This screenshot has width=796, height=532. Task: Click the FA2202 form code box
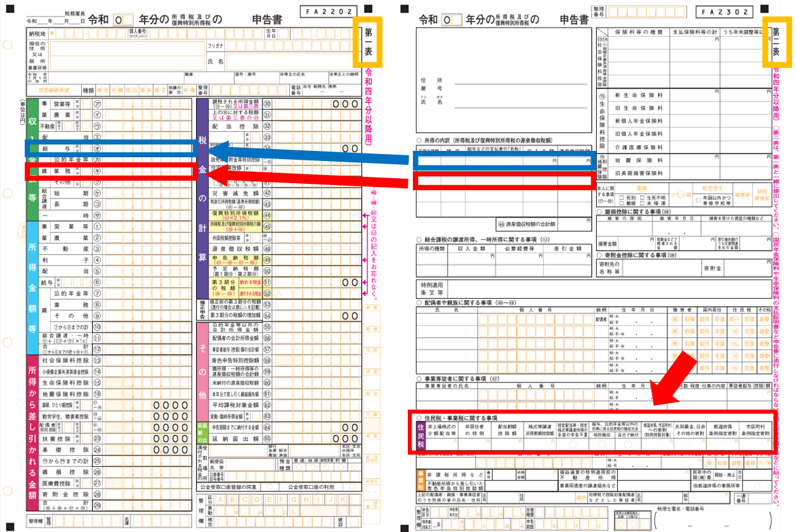pos(329,12)
